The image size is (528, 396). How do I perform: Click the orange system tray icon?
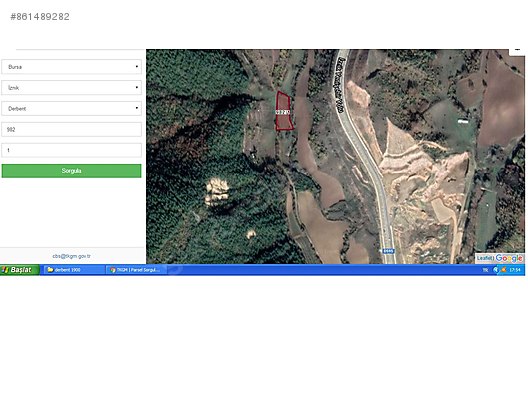tap(504, 270)
